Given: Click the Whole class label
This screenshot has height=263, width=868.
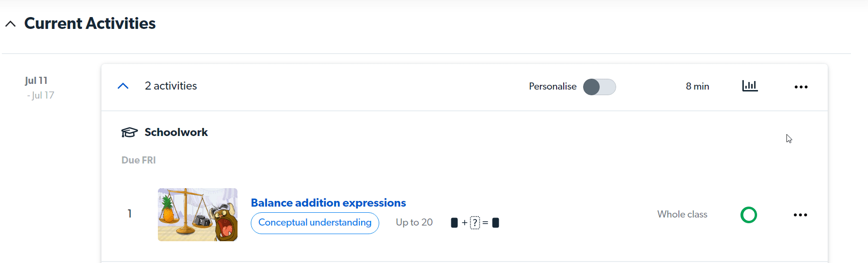Looking at the screenshot, I should (x=682, y=214).
